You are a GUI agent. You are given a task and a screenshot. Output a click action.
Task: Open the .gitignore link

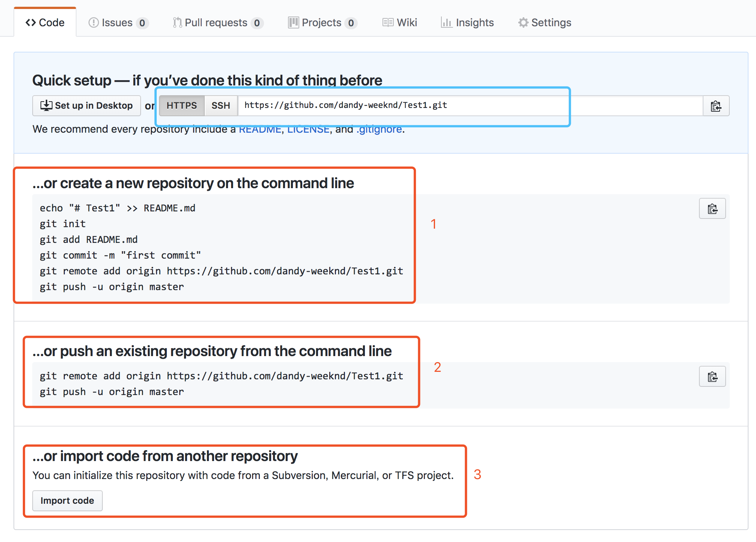pyautogui.click(x=379, y=130)
